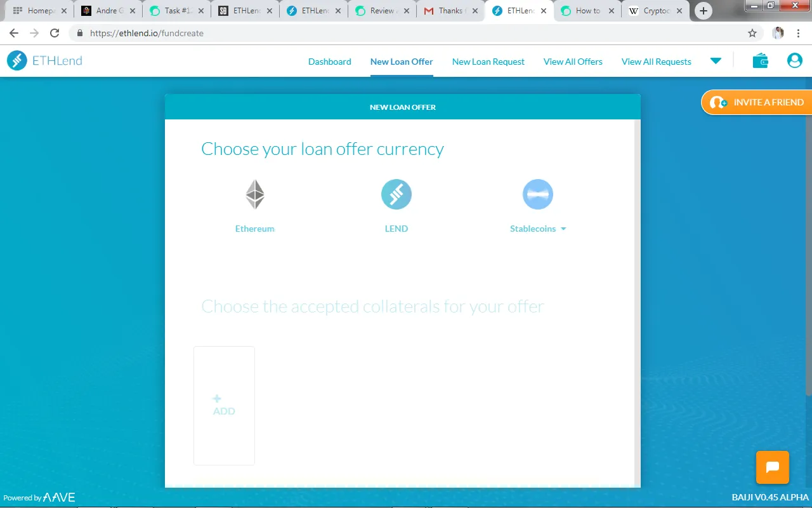
Task: Expand the header navigation dropdown arrow
Action: click(x=716, y=61)
